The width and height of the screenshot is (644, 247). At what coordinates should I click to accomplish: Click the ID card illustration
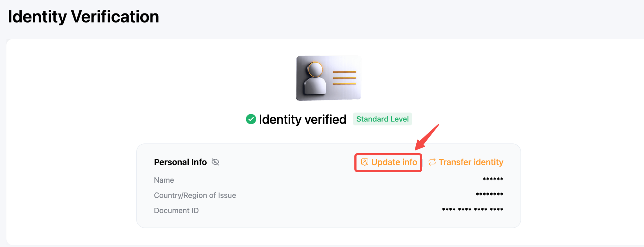point(329,78)
